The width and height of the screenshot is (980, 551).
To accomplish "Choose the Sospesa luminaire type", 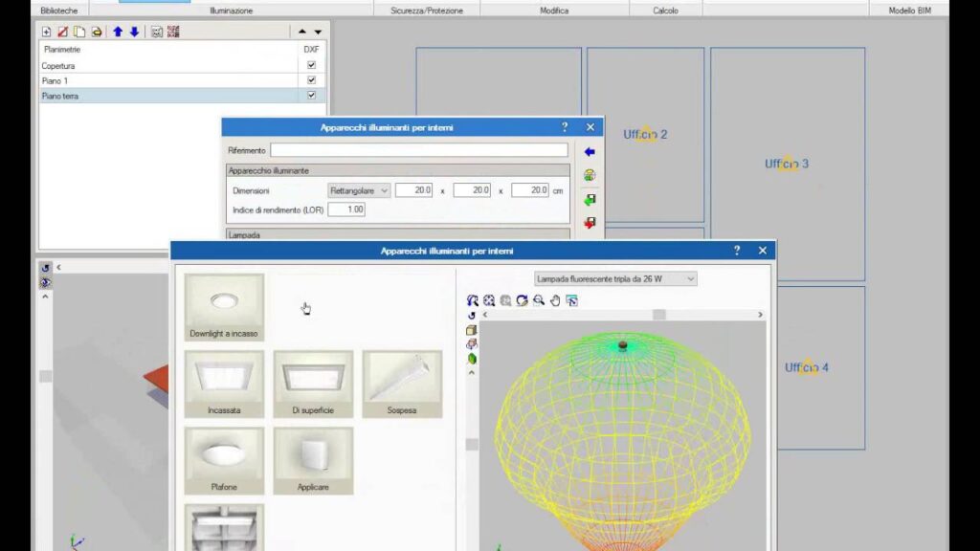I will pos(402,384).
